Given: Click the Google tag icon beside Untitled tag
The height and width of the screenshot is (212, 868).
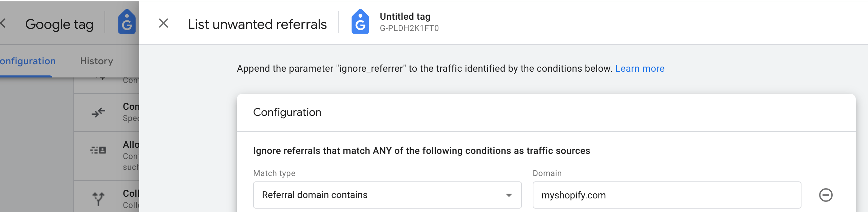Looking at the screenshot, I should pyautogui.click(x=361, y=23).
